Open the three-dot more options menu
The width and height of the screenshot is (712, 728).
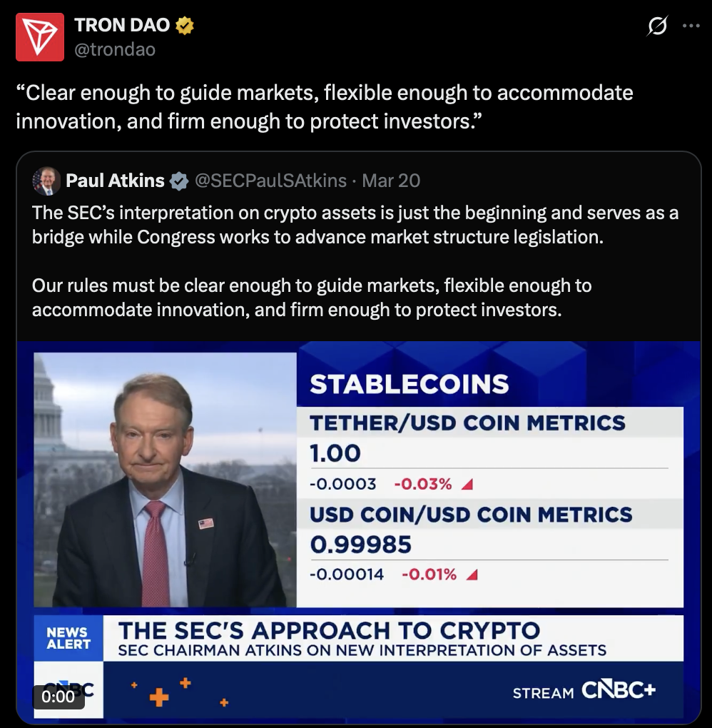pyautogui.click(x=691, y=26)
